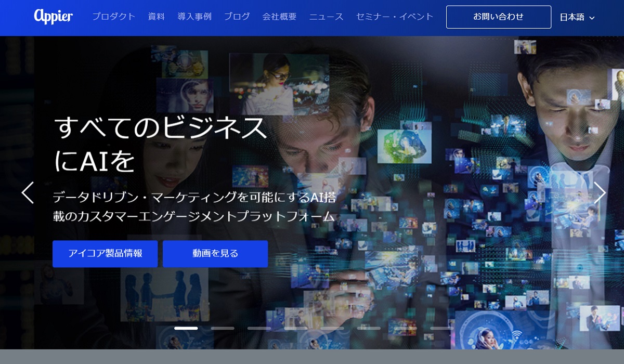Select the second carousel indicator

[223, 328]
